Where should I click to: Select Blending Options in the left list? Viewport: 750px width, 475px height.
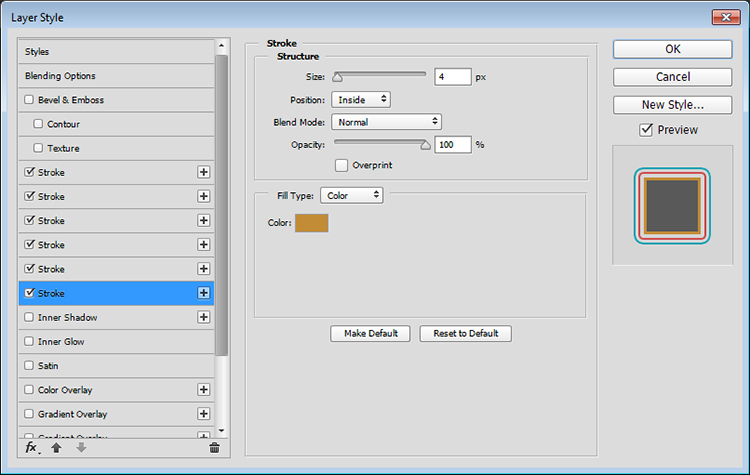coord(60,76)
